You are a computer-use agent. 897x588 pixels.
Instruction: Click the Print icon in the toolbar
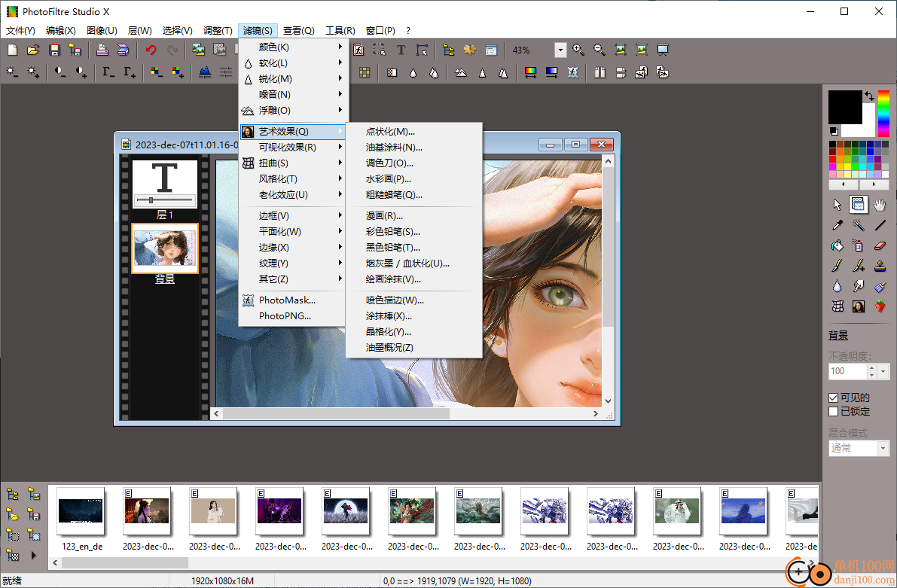click(x=102, y=50)
